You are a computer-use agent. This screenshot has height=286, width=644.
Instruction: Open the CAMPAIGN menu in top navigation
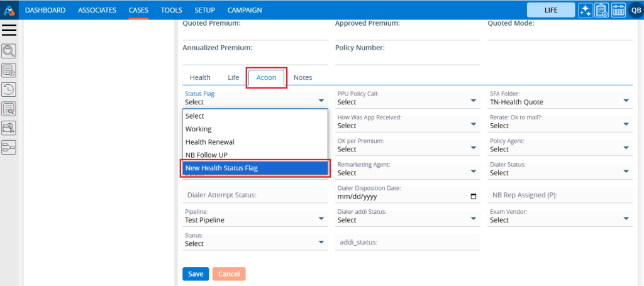tap(245, 10)
